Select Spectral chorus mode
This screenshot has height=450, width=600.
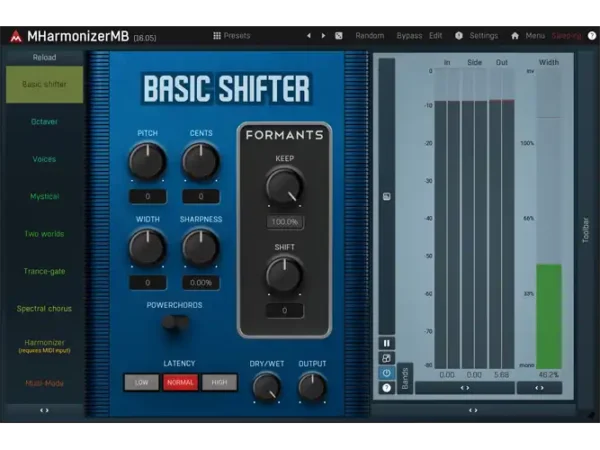pyautogui.click(x=44, y=308)
